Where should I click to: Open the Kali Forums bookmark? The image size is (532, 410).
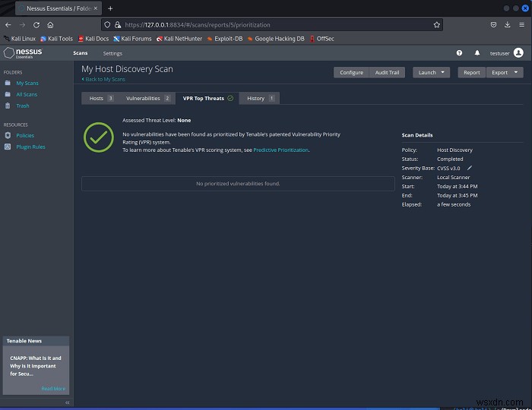click(132, 39)
